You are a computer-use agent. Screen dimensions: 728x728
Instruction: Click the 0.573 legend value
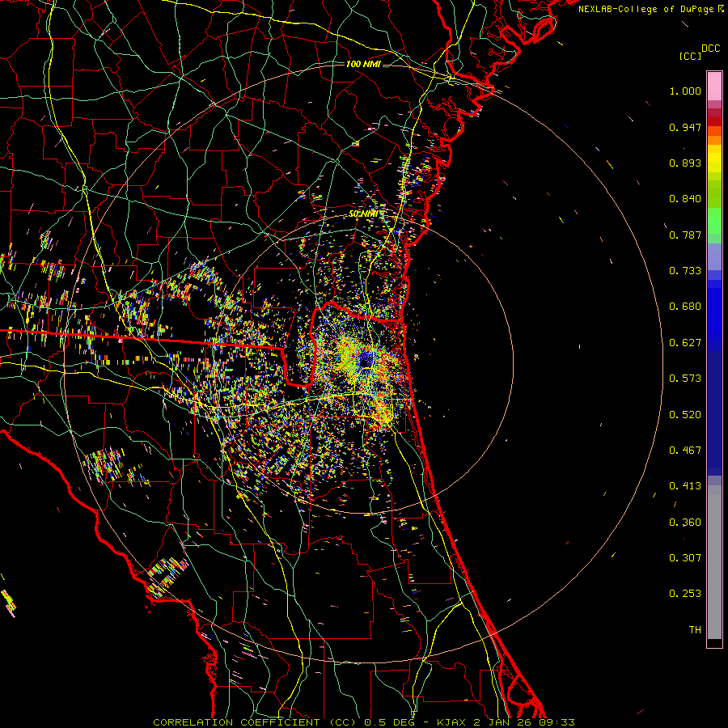click(x=685, y=379)
